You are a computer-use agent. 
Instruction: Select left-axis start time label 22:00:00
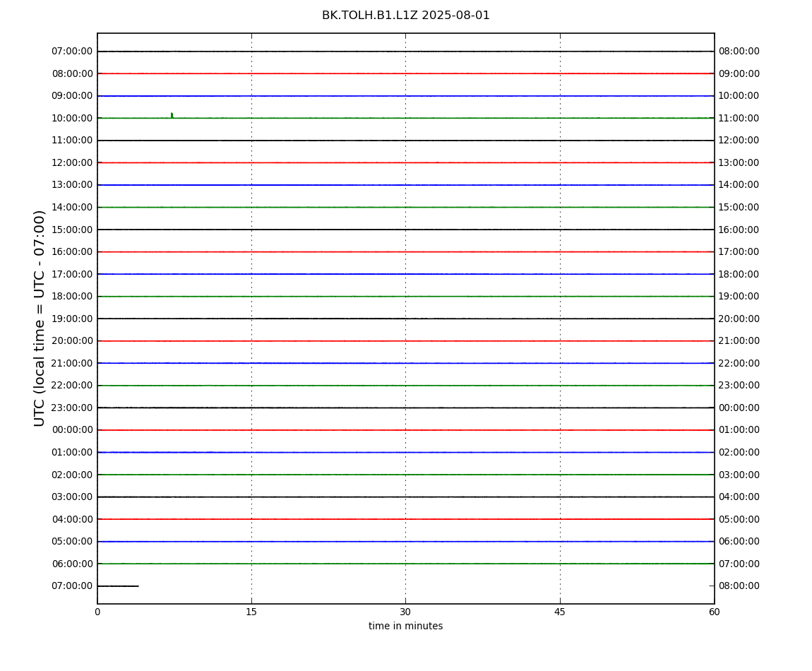72,386
